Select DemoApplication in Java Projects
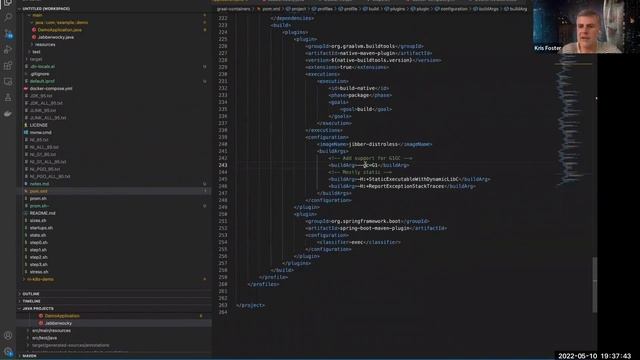The image size is (640, 360). 62,316
